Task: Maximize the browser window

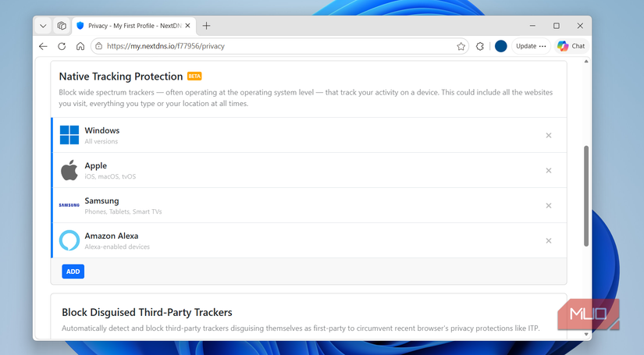Action: (x=557, y=26)
